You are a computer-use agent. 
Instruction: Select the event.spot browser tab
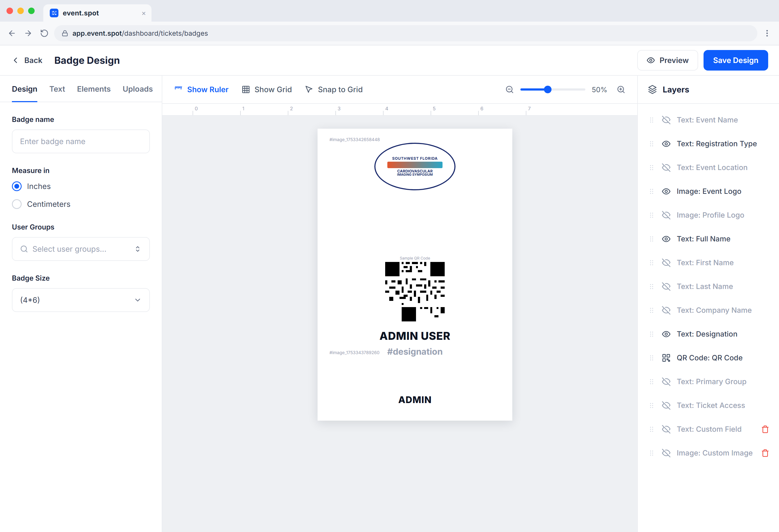pyautogui.click(x=98, y=13)
